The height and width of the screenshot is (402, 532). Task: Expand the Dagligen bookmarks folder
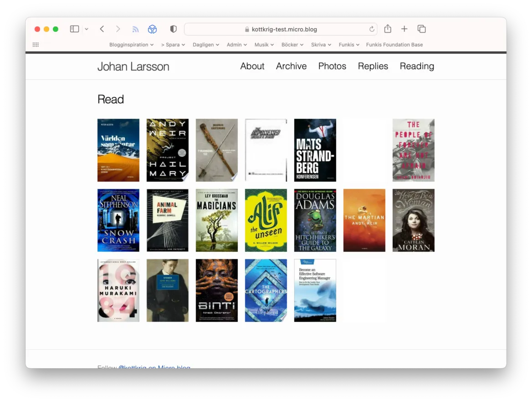pyautogui.click(x=206, y=45)
